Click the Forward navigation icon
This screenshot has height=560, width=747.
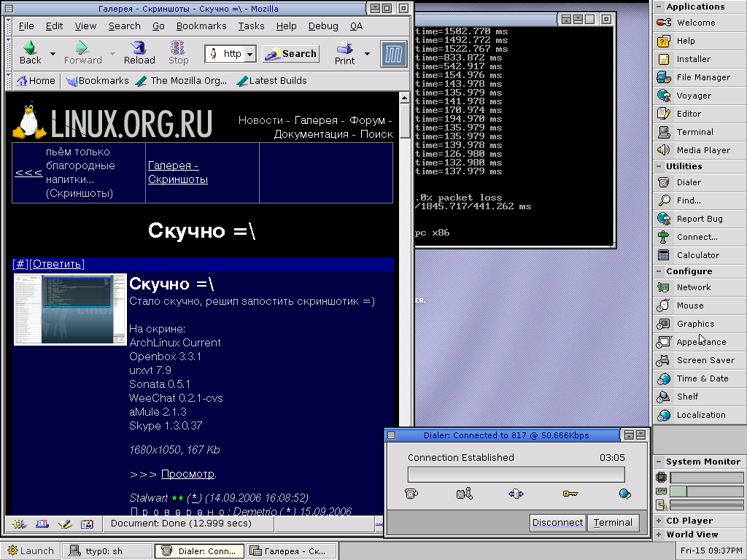pos(82,52)
